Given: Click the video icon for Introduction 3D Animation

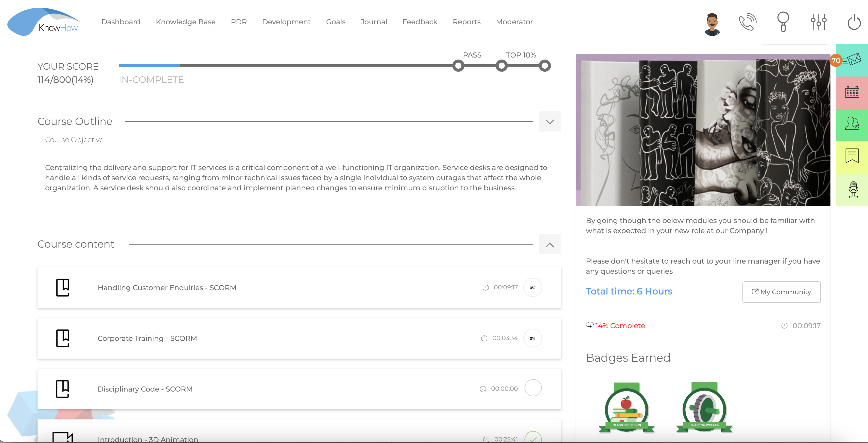Looking at the screenshot, I should click(63, 437).
